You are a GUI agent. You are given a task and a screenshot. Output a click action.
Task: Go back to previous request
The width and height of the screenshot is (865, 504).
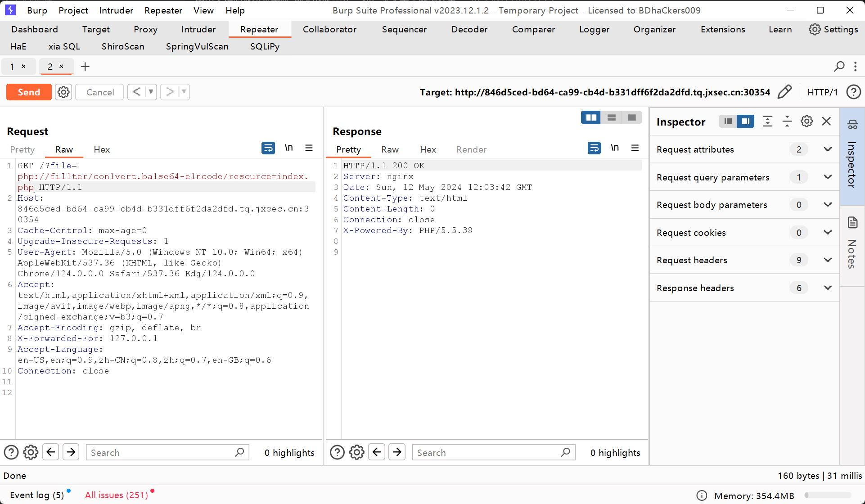pos(137,92)
